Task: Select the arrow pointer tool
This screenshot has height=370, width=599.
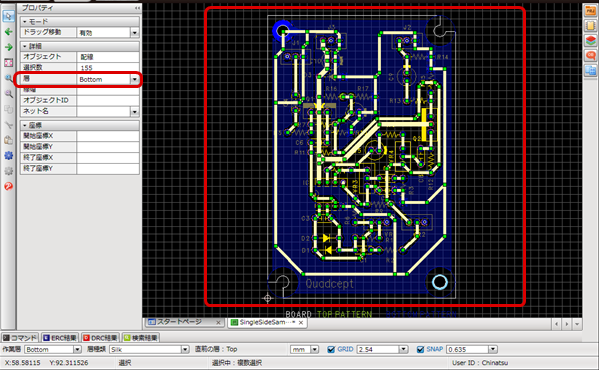Action: [8, 16]
